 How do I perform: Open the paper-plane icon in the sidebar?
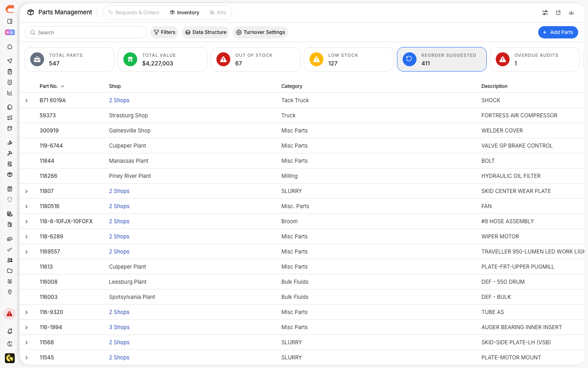10,61
